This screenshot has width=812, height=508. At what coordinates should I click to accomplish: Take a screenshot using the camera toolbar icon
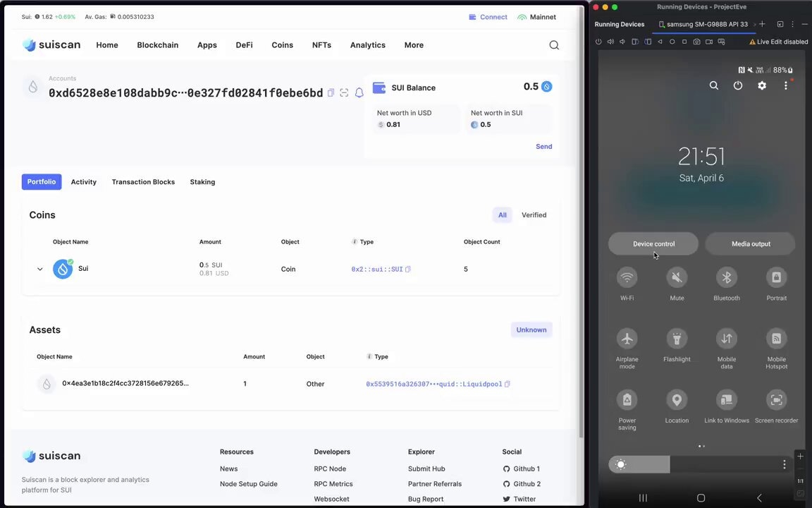click(697, 42)
